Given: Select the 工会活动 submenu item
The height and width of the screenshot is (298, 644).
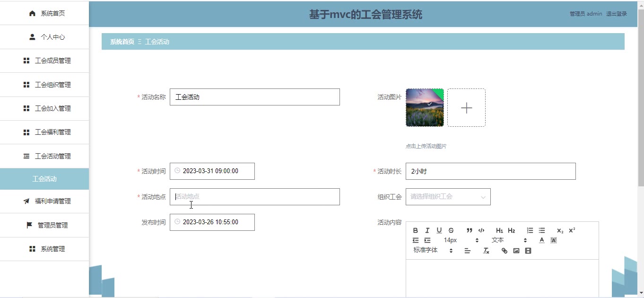Looking at the screenshot, I should point(44,179).
